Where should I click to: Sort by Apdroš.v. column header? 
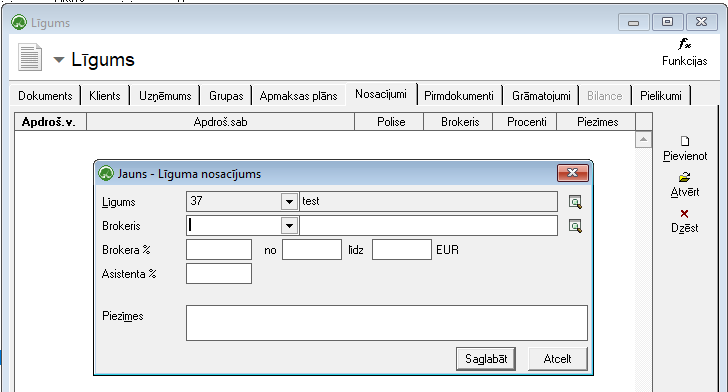pos(51,122)
